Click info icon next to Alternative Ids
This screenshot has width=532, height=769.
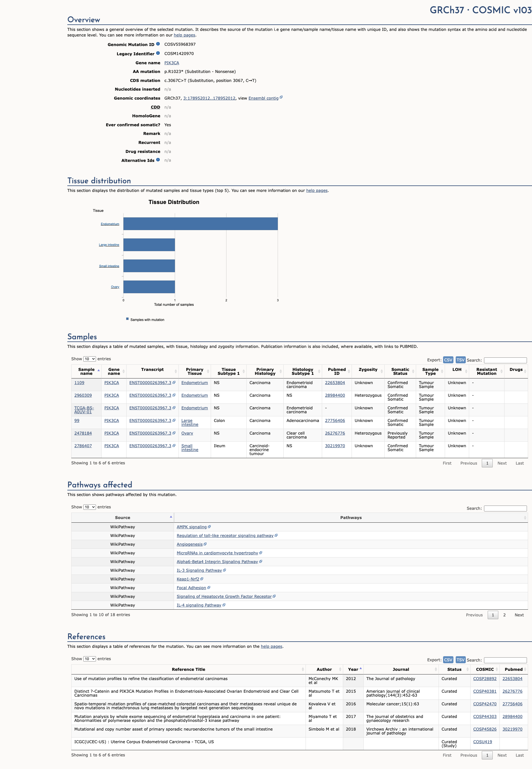coord(158,160)
